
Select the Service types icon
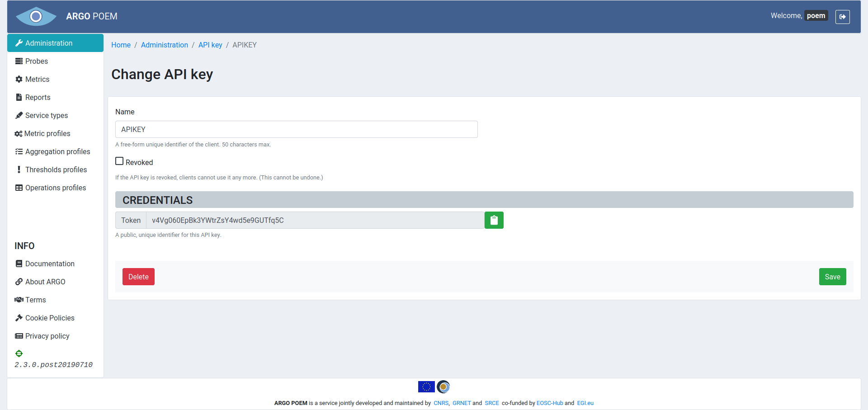(x=19, y=115)
